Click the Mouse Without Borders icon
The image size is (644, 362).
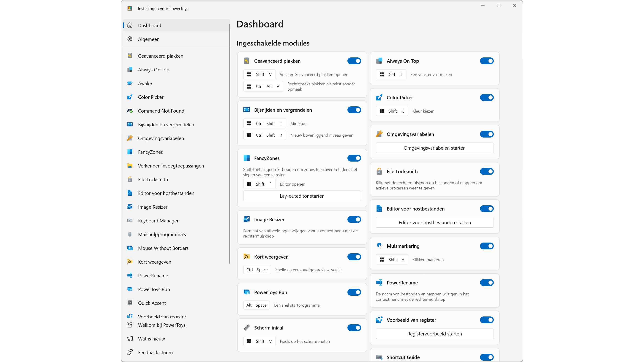[130, 248]
